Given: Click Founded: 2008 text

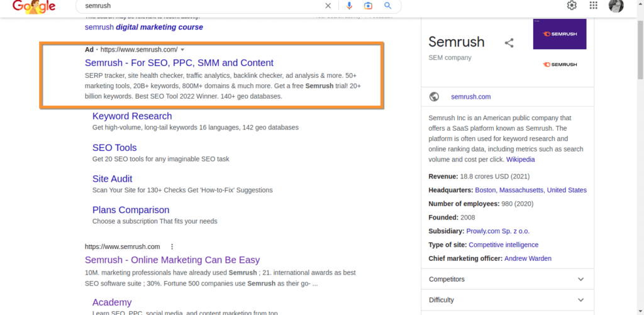Looking at the screenshot, I should (x=452, y=218).
